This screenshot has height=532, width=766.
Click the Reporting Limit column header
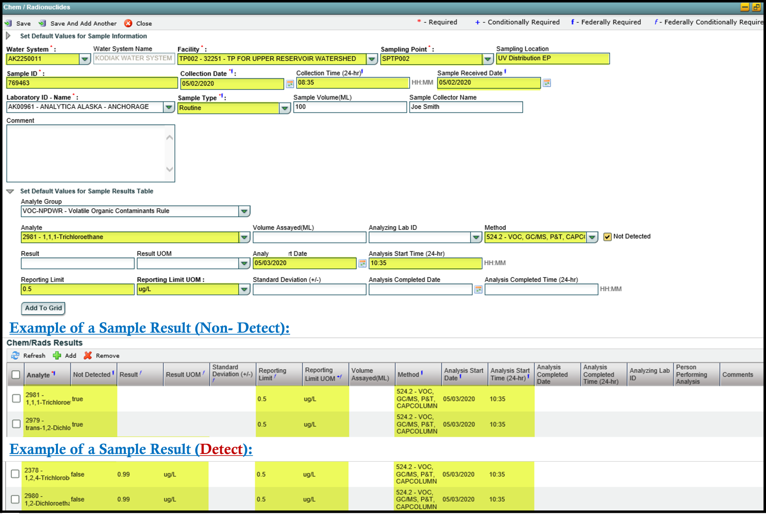(x=272, y=374)
